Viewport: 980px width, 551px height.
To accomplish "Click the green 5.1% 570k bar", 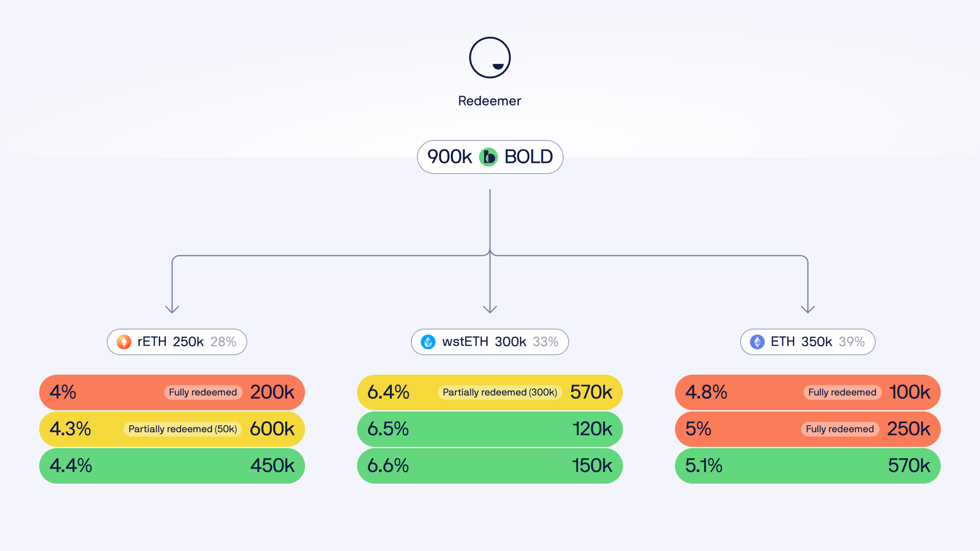I will (807, 466).
